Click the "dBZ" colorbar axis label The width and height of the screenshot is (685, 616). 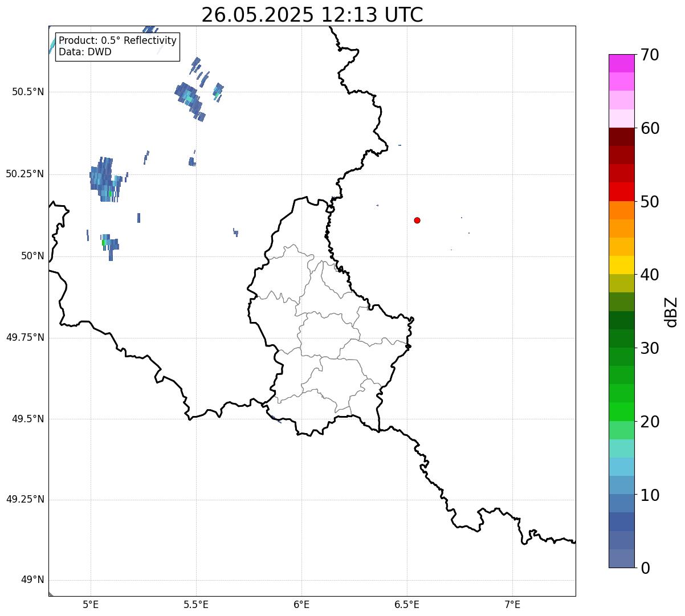coord(671,312)
